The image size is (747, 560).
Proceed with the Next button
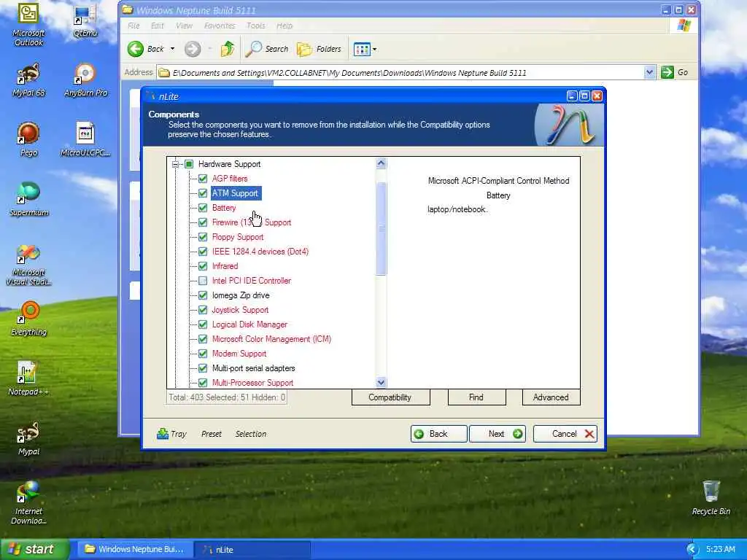pos(498,434)
